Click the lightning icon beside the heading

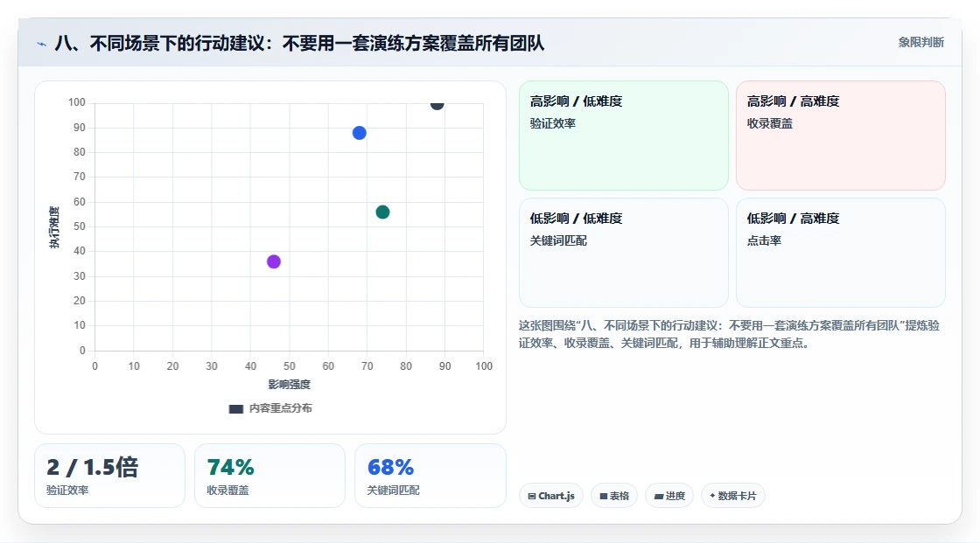42,44
